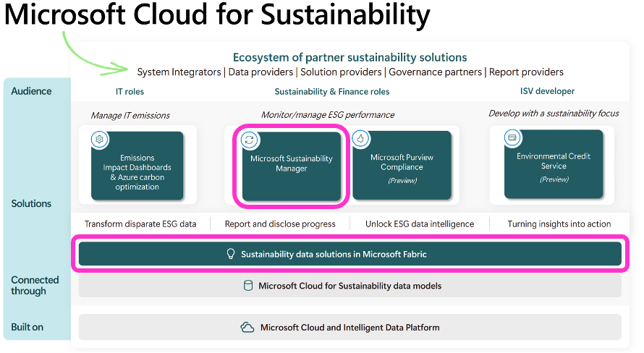Click the gear icon on the Emissions Impact Dashboards card
The image size is (644, 353).
99,140
